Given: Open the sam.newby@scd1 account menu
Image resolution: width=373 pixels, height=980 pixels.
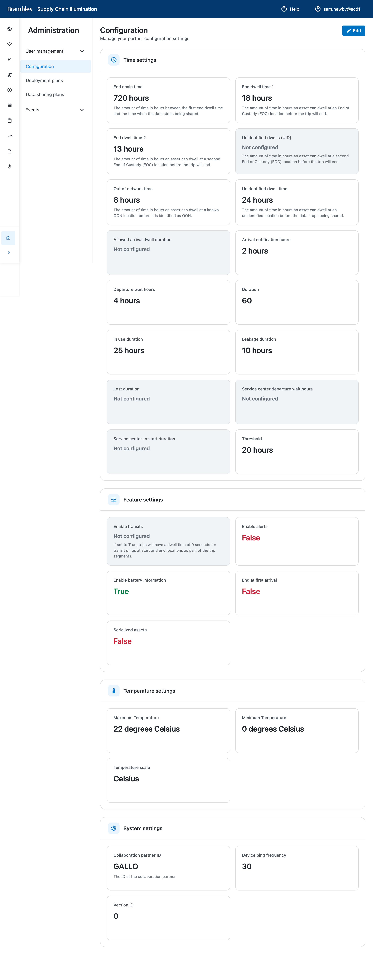Looking at the screenshot, I should (338, 9).
